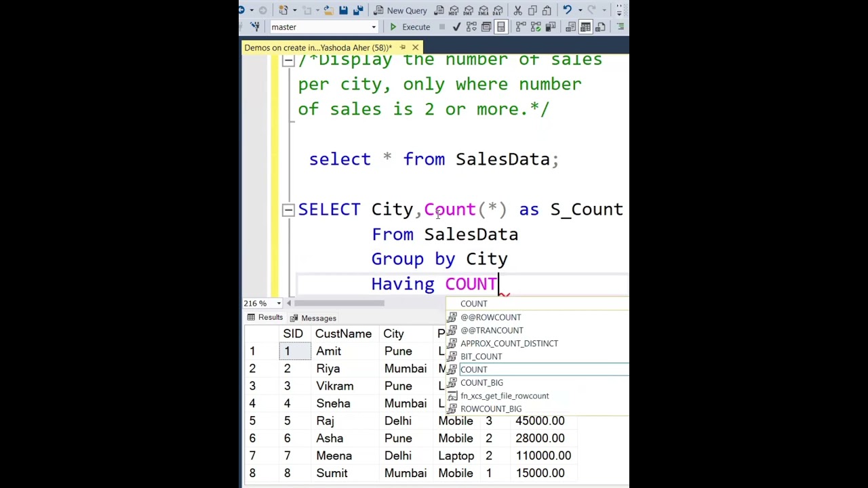
Task: Toggle IntelliSense enabled
Action: pyautogui.click(x=500, y=27)
